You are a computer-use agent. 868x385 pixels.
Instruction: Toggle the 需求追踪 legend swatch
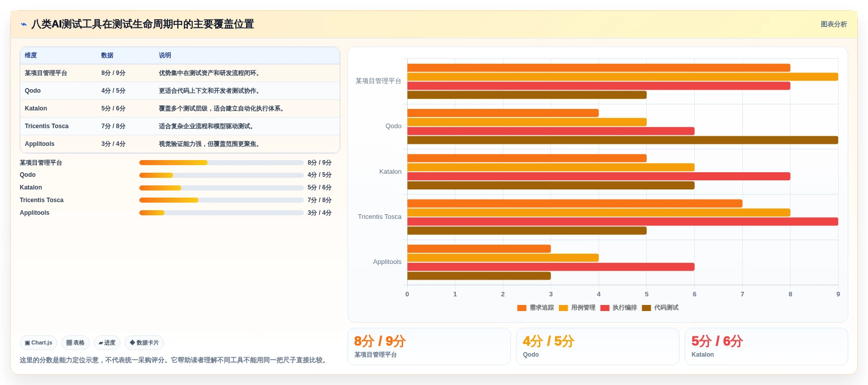coord(522,308)
